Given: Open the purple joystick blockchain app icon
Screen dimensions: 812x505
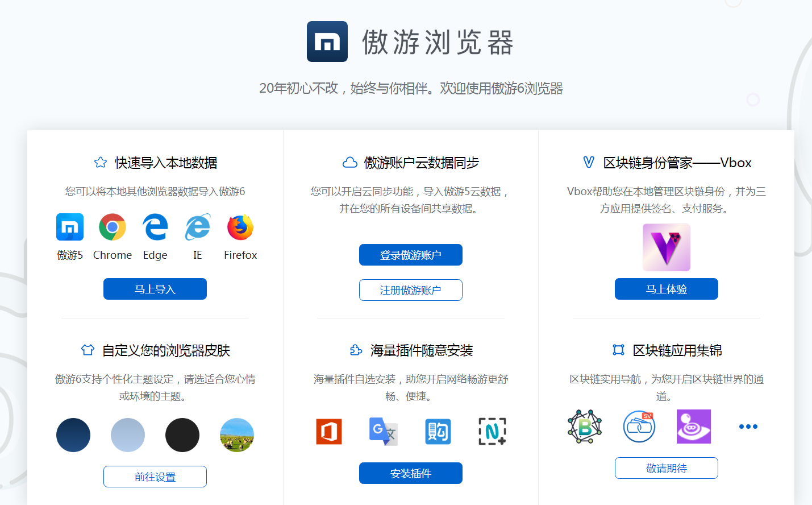Looking at the screenshot, I should 694,427.
